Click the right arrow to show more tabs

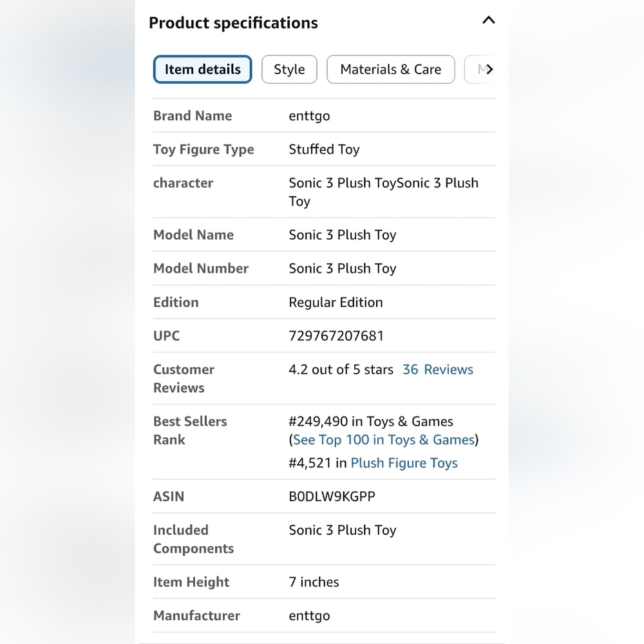tap(489, 70)
